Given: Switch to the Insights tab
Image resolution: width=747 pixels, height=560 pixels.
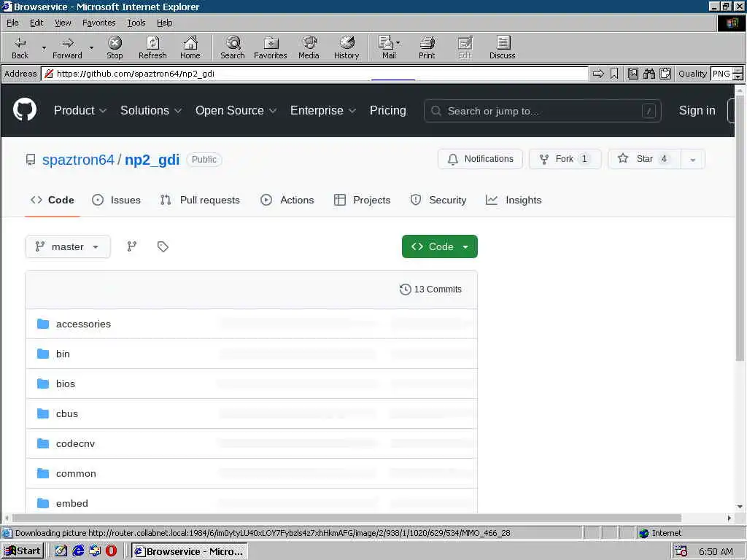Looking at the screenshot, I should 514,200.
